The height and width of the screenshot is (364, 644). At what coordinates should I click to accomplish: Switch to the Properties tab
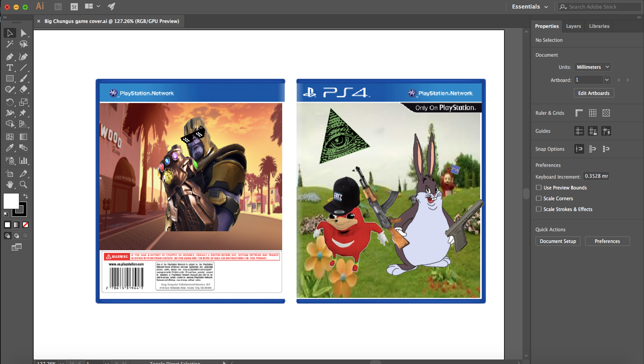[x=547, y=26]
